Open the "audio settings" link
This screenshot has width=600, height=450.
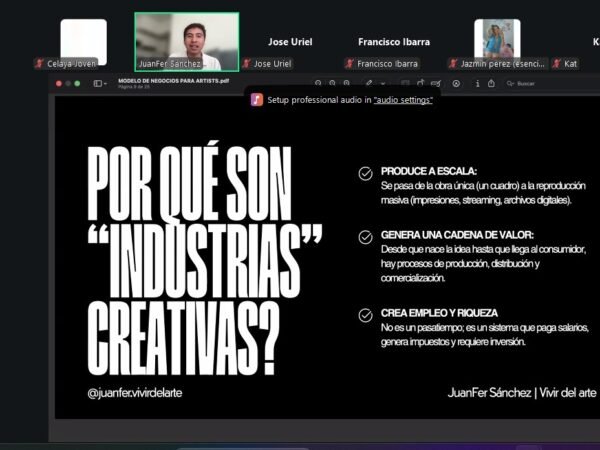403,100
